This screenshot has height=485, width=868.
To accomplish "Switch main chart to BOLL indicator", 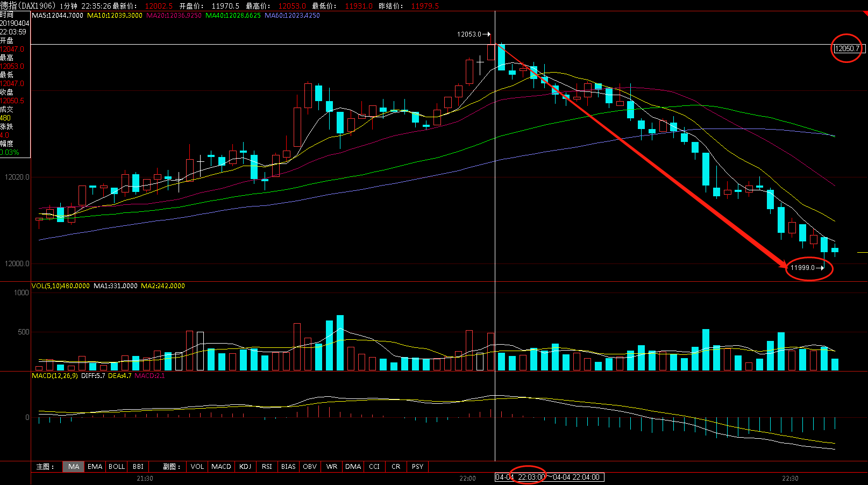I will pyautogui.click(x=117, y=467).
